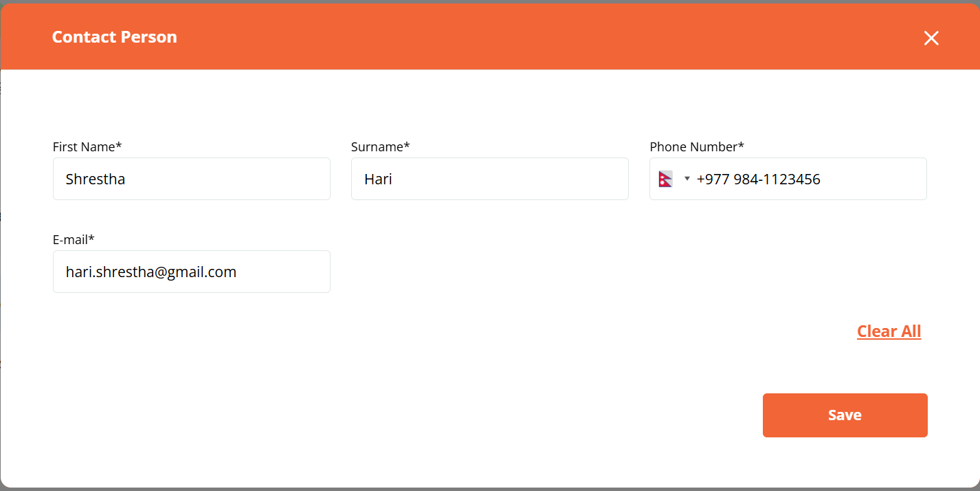Click the First Name* label

click(87, 146)
